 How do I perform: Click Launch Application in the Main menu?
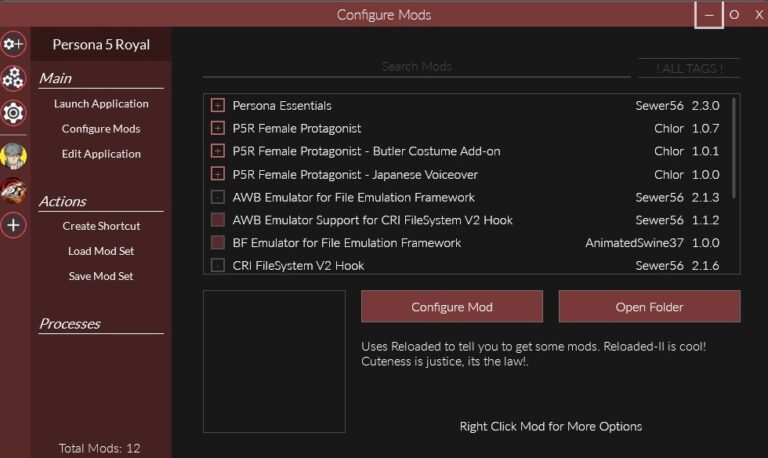101,104
